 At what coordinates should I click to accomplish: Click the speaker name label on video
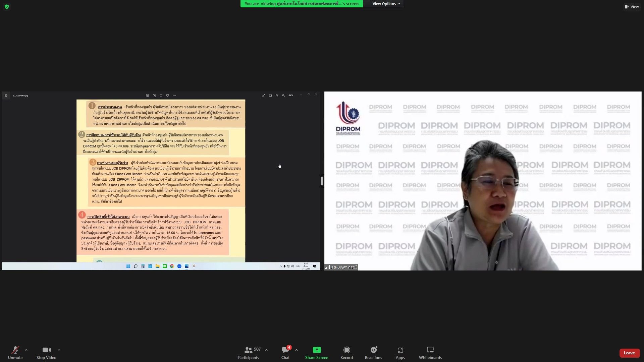click(x=341, y=267)
